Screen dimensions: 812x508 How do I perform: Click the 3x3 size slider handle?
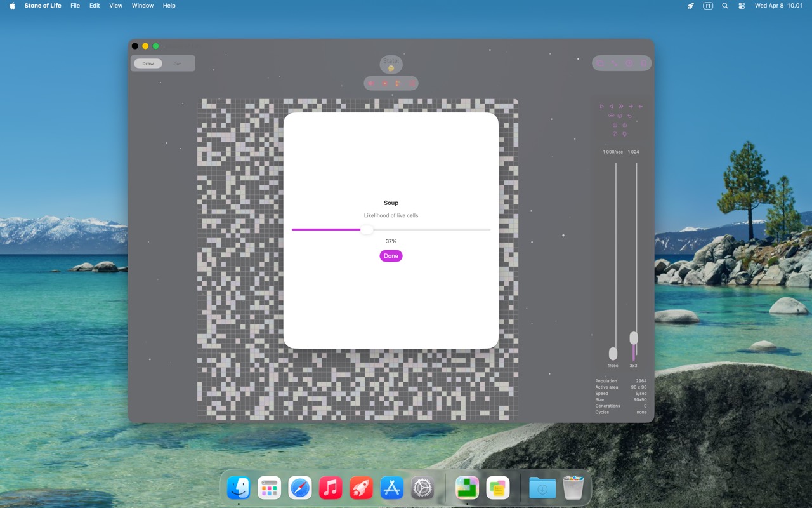pos(634,338)
